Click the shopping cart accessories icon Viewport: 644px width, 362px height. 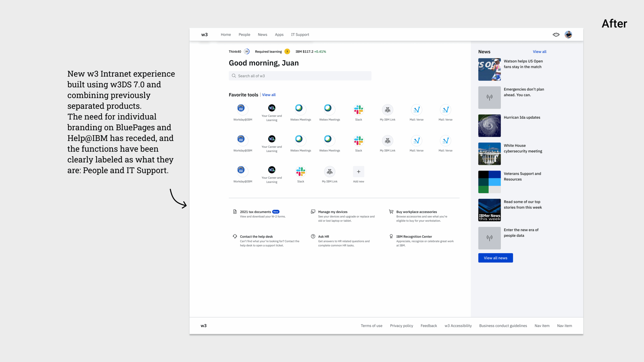[x=391, y=212]
